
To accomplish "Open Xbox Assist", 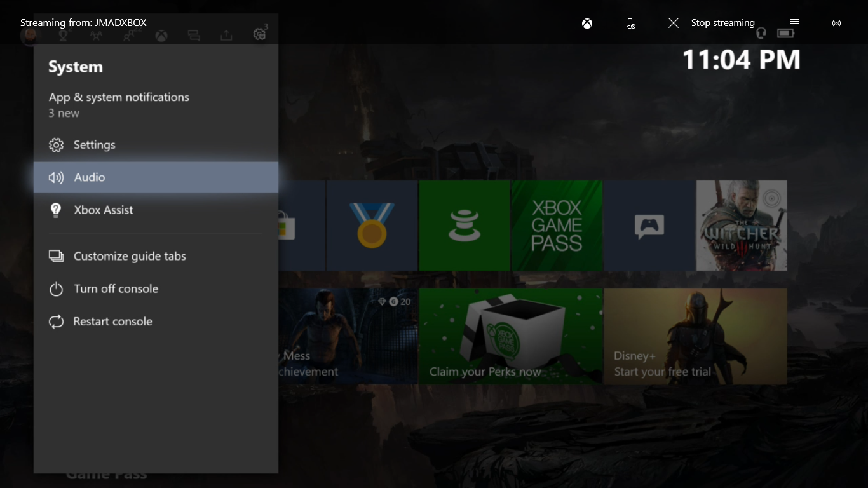I will (x=156, y=210).
